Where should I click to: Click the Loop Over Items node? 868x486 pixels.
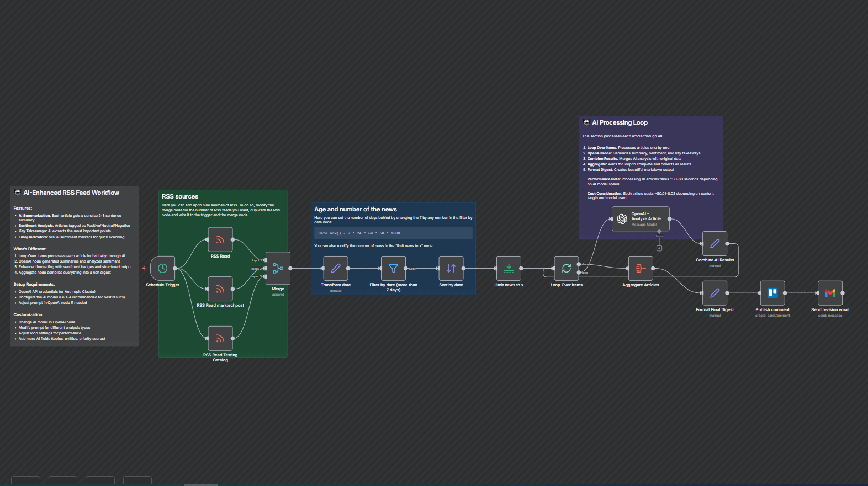567,269
